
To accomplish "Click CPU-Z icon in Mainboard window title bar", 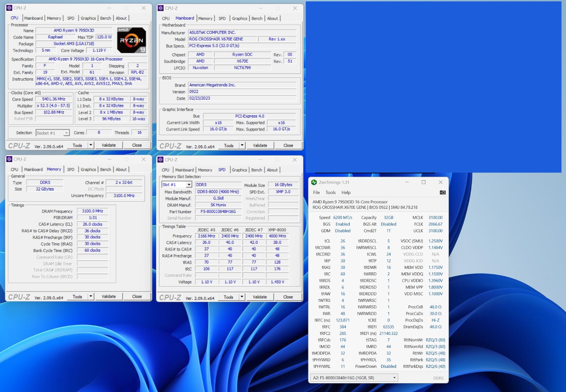I will click(x=161, y=8).
